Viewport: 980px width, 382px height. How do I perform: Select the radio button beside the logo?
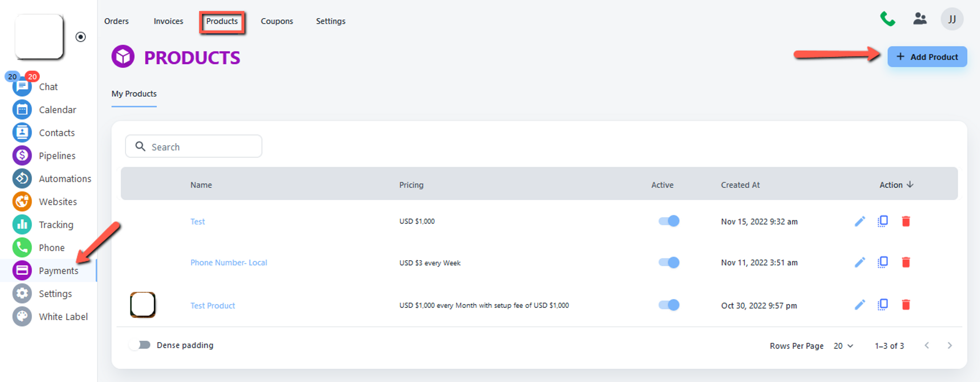(81, 37)
